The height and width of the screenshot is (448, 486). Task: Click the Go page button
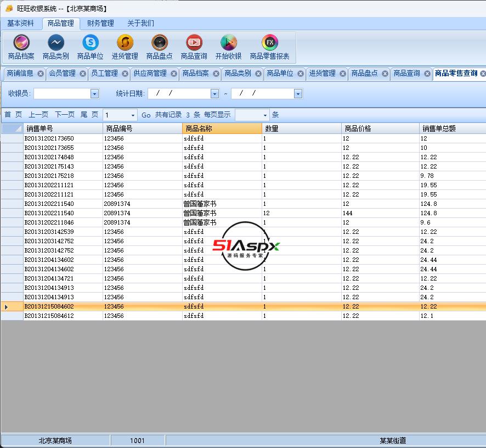[146, 115]
